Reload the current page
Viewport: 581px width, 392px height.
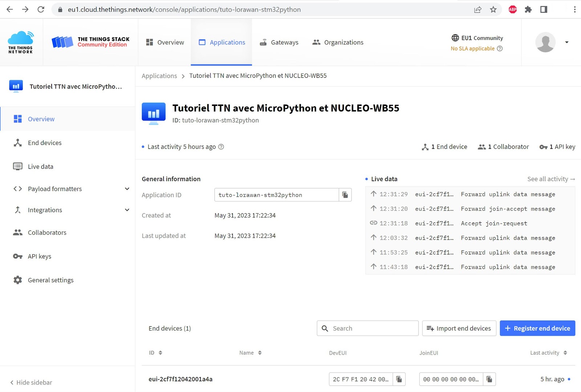point(41,9)
